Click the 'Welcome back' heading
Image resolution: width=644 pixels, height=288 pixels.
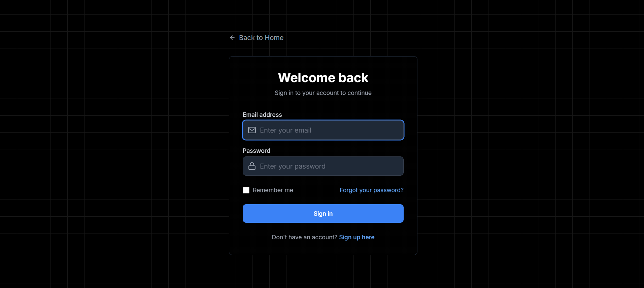point(323,78)
